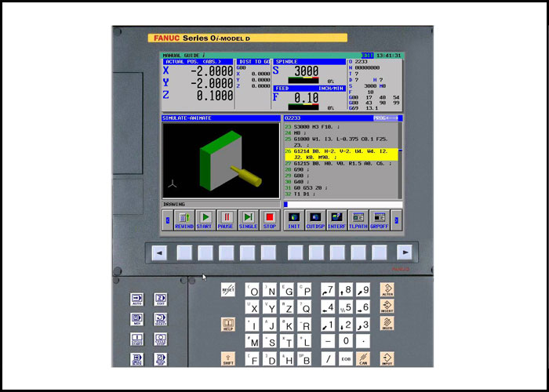
Task: Select program line 31 G0 G53 Z0
Action: click(341, 188)
